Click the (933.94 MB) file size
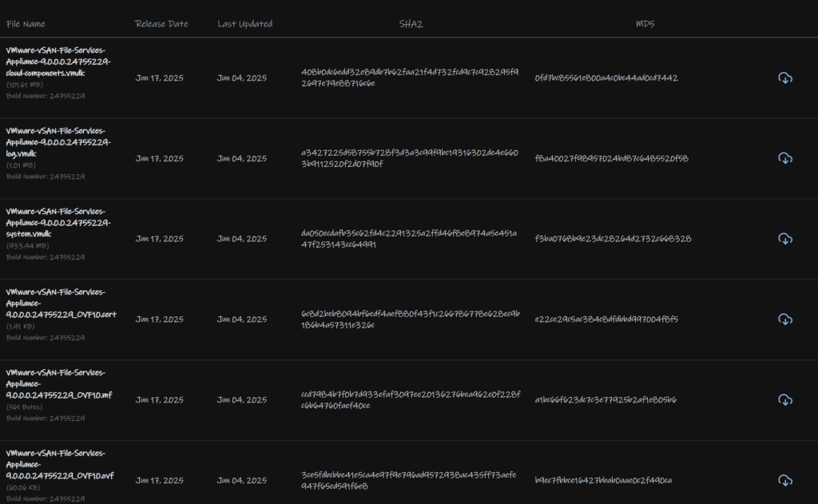Viewport: 818px width, 504px height. (x=27, y=246)
